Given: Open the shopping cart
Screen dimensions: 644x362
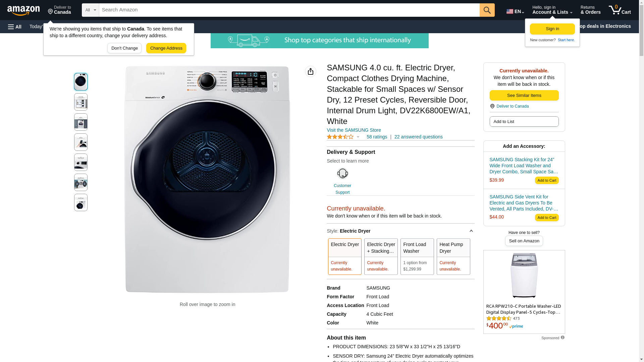Looking at the screenshot, I should click(620, 10).
